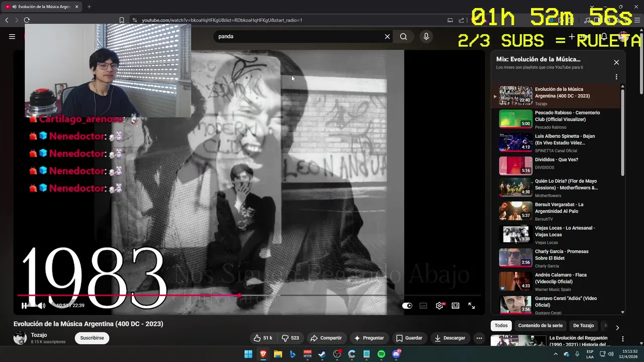The image size is (644, 362).
Task: Subscribe with Suscribirse button
Action: 92,338
